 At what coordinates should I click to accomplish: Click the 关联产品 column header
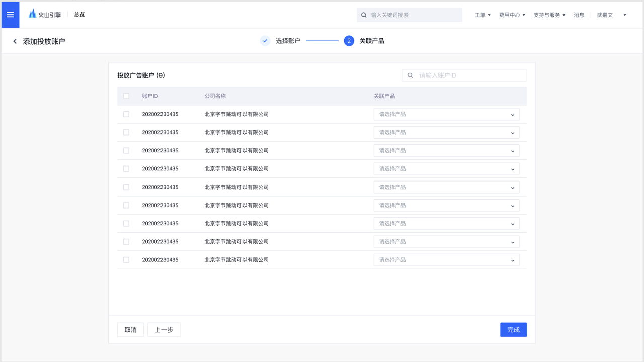pos(384,96)
